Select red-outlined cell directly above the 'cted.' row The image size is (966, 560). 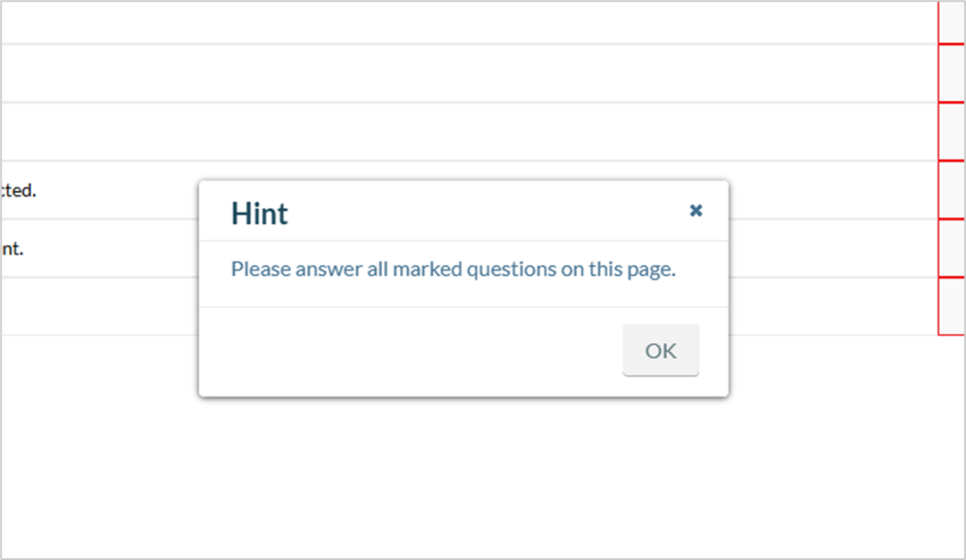coord(952,132)
